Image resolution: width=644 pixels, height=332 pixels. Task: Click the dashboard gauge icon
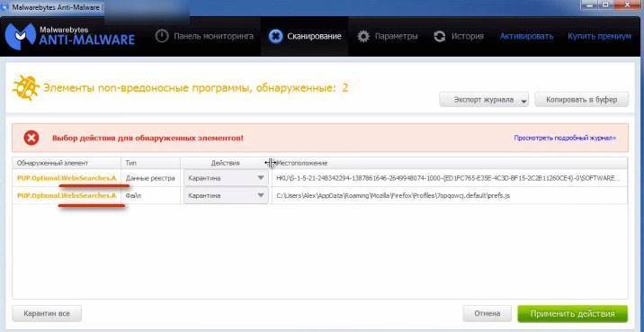(162, 36)
